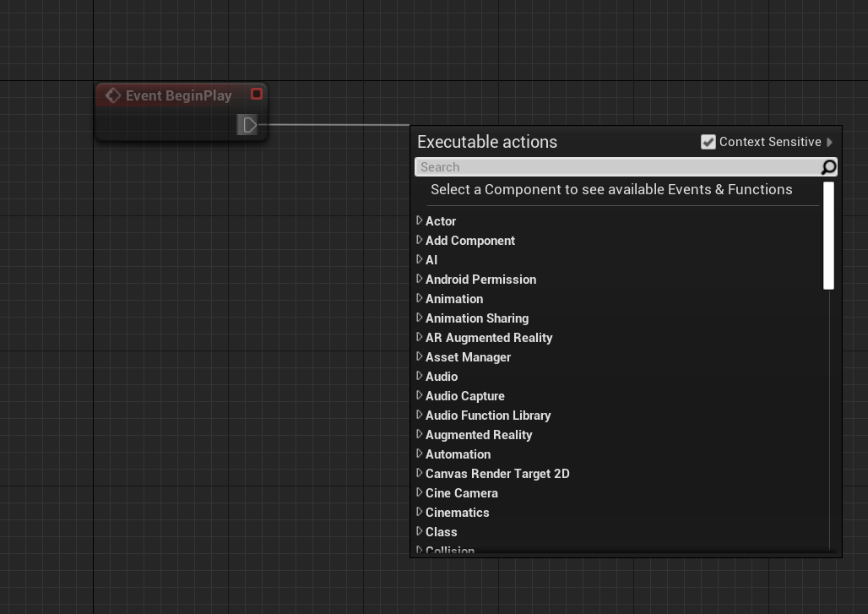
Task: Select the Cine Camera category
Action: (x=461, y=492)
